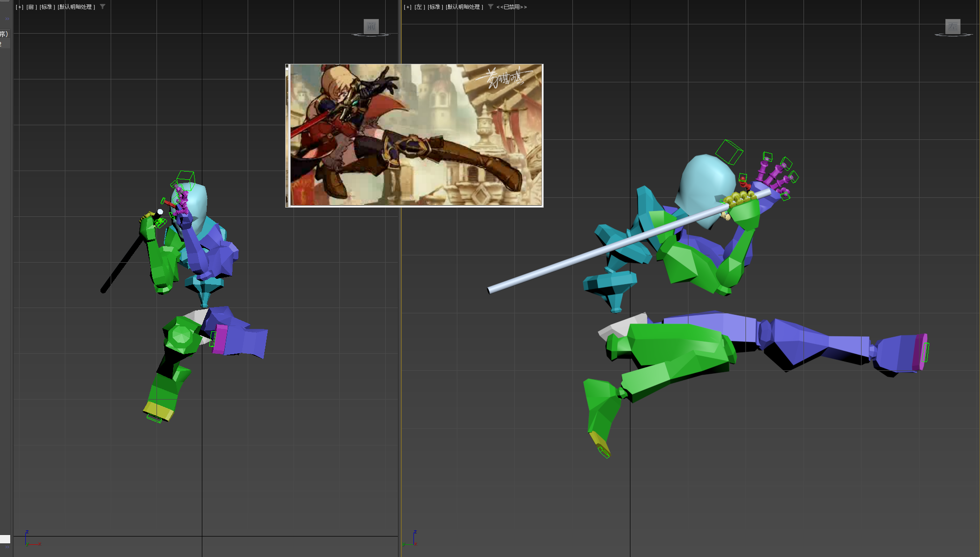
Task: Click the <<已禁用>> label in Left viewport
Action: (511, 7)
